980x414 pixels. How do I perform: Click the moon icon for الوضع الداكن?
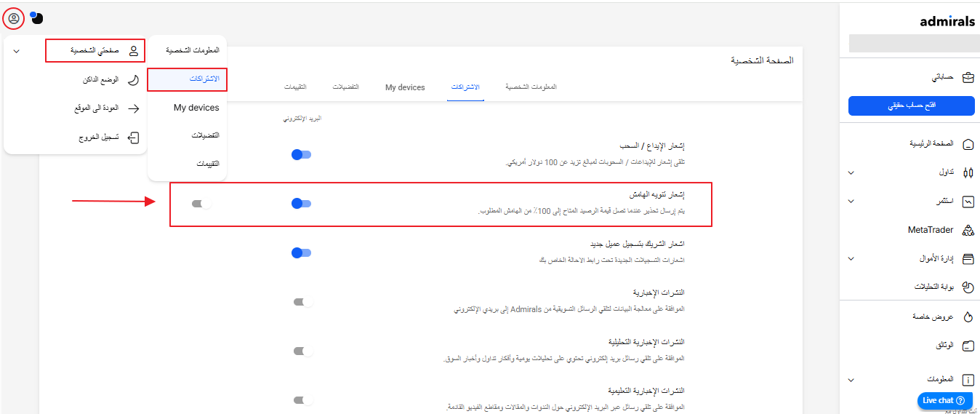pyautogui.click(x=133, y=81)
